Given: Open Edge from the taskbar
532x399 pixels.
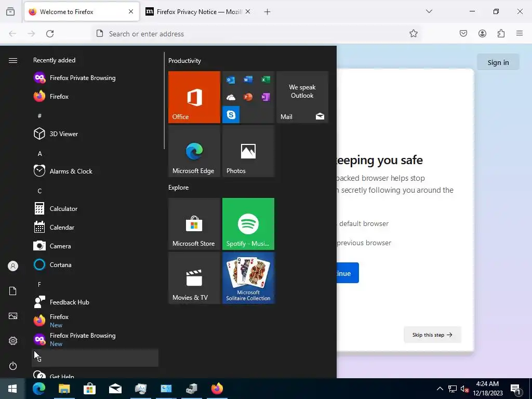Looking at the screenshot, I should [x=38, y=389].
